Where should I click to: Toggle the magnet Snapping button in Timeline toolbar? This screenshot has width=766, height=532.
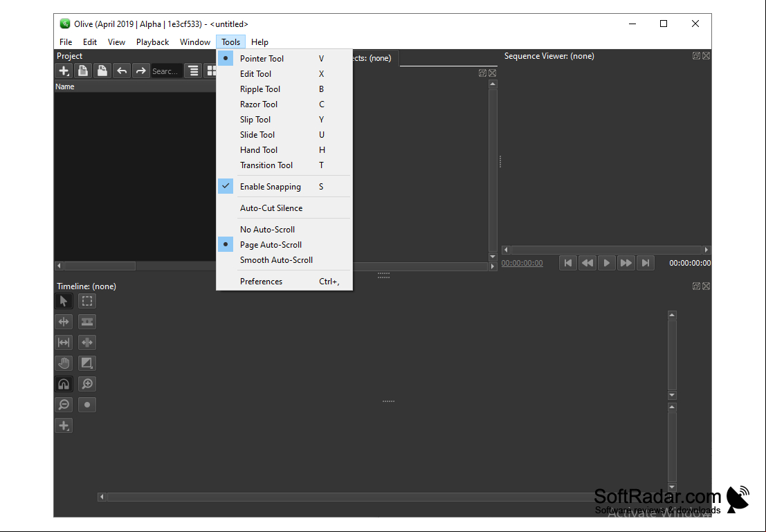pos(64,384)
